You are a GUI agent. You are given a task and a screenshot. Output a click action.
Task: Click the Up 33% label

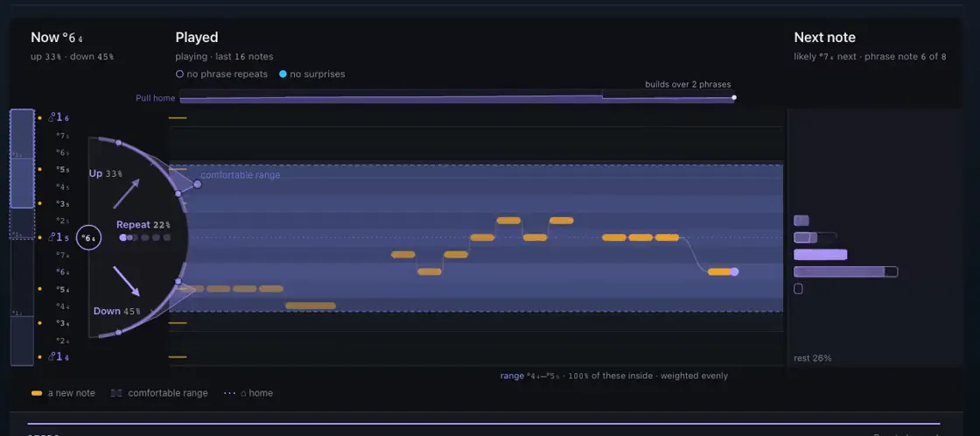point(106,173)
